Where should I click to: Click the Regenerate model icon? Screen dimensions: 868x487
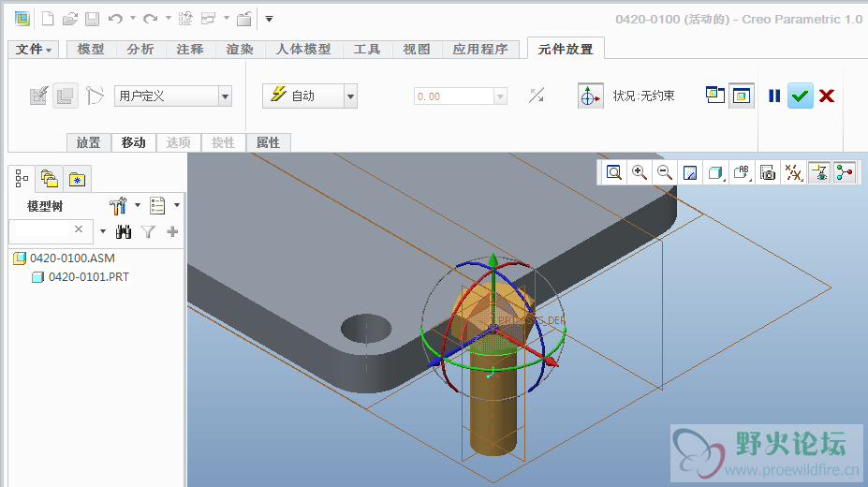point(185,19)
